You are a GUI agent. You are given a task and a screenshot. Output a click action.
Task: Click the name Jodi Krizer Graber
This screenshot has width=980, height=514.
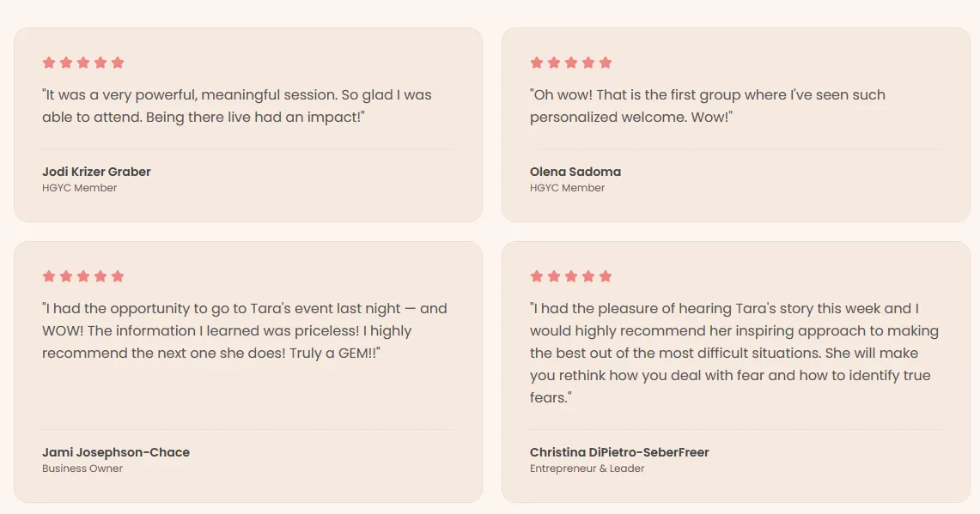coord(96,172)
